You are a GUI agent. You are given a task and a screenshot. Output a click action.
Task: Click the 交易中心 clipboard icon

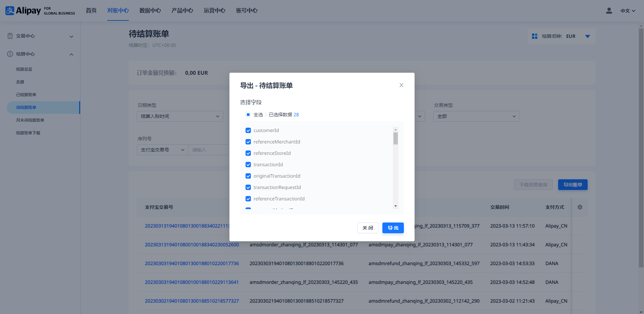10,36
